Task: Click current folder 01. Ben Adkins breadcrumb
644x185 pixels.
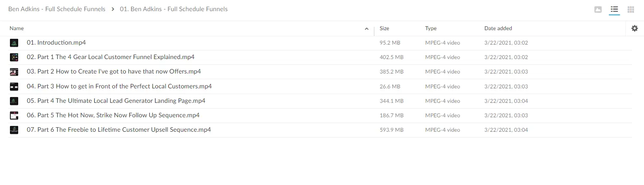Action: 174,9
